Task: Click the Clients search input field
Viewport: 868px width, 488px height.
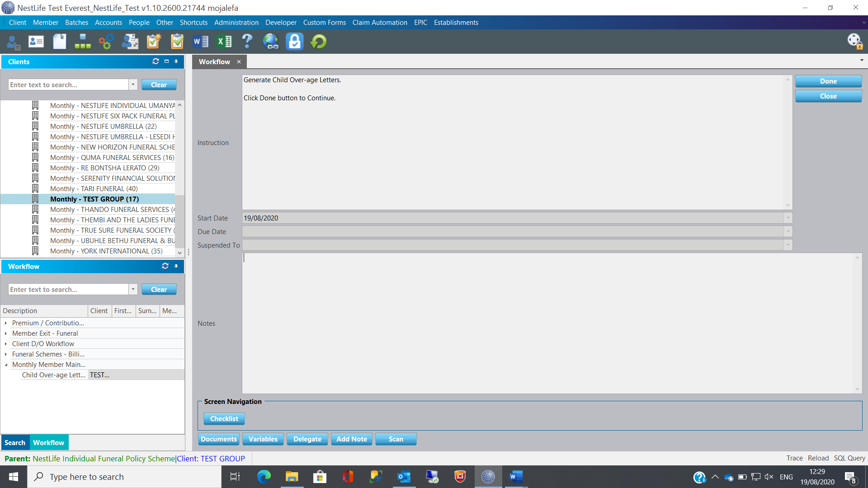Action: pos(68,84)
